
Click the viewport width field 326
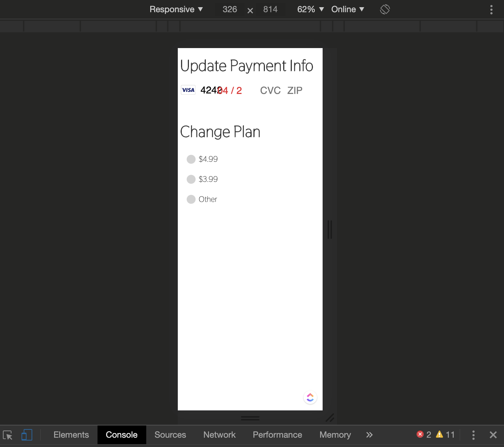click(x=230, y=9)
